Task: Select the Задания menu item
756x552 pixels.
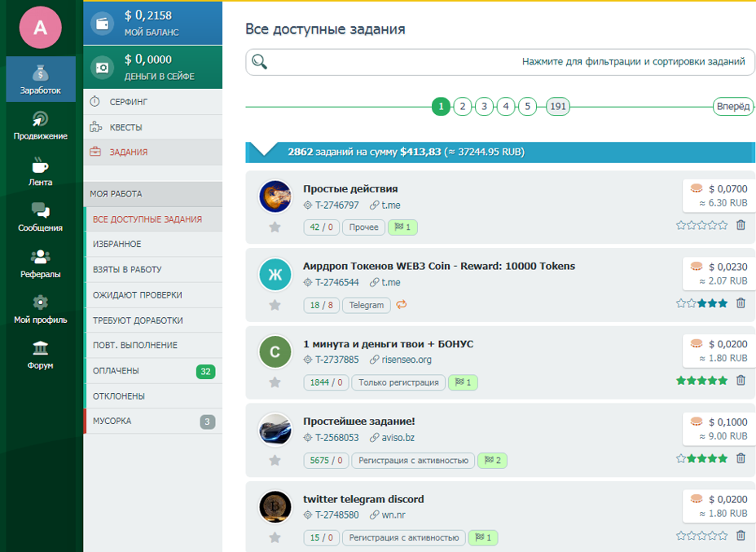Action: pyautogui.click(x=153, y=152)
